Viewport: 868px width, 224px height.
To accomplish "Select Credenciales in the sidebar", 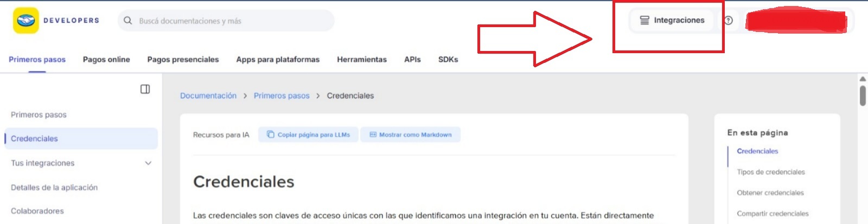I will click(81, 139).
